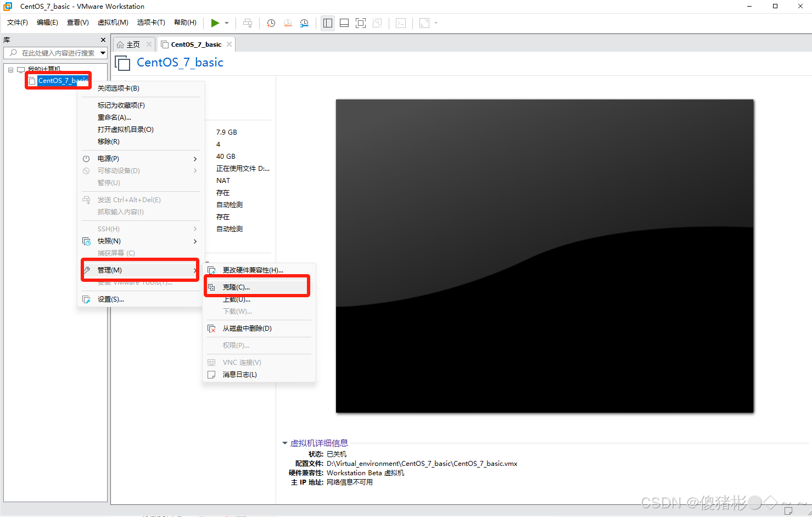Click the 40 GB disk value
This screenshot has height=517, width=812.
pyautogui.click(x=226, y=157)
